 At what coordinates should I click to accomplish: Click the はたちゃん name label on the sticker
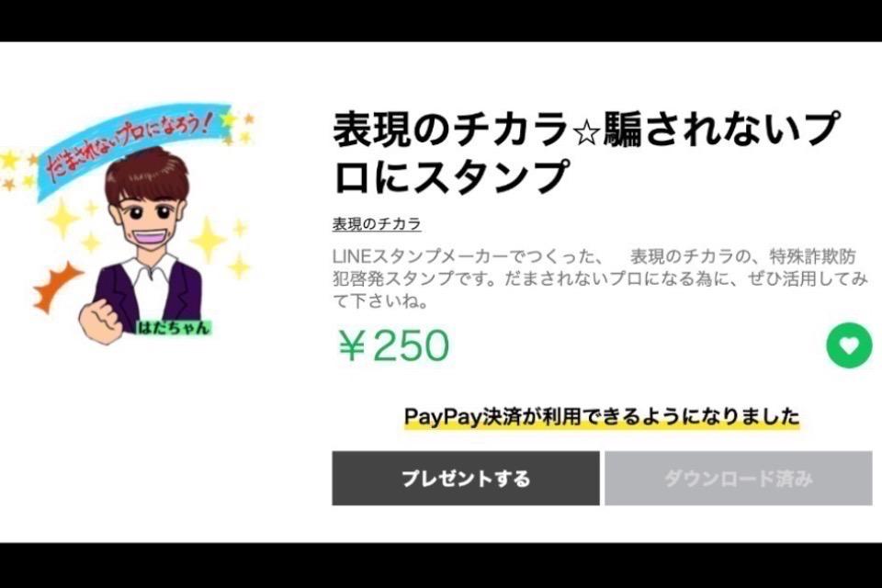tap(172, 327)
